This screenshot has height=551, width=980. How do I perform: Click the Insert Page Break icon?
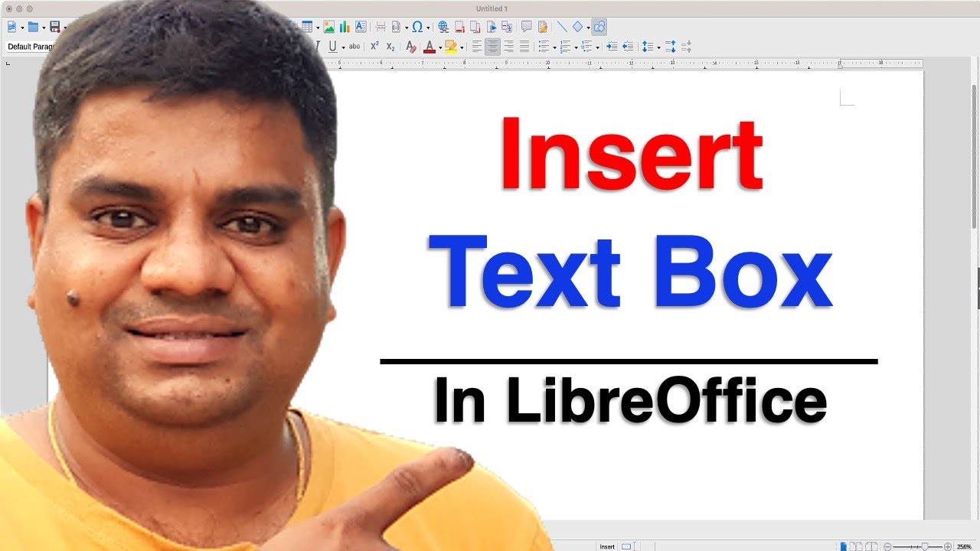[381, 27]
